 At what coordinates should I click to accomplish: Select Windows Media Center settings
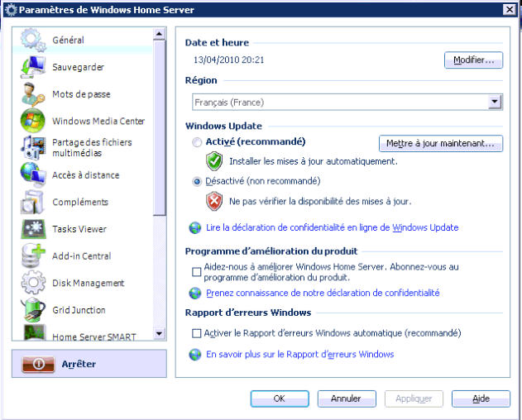[x=83, y=121]
